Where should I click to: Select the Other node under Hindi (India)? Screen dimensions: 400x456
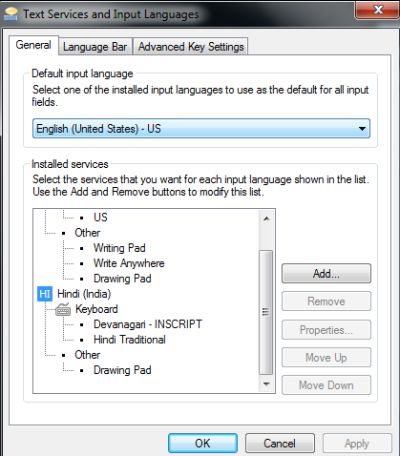coord(87,355)
